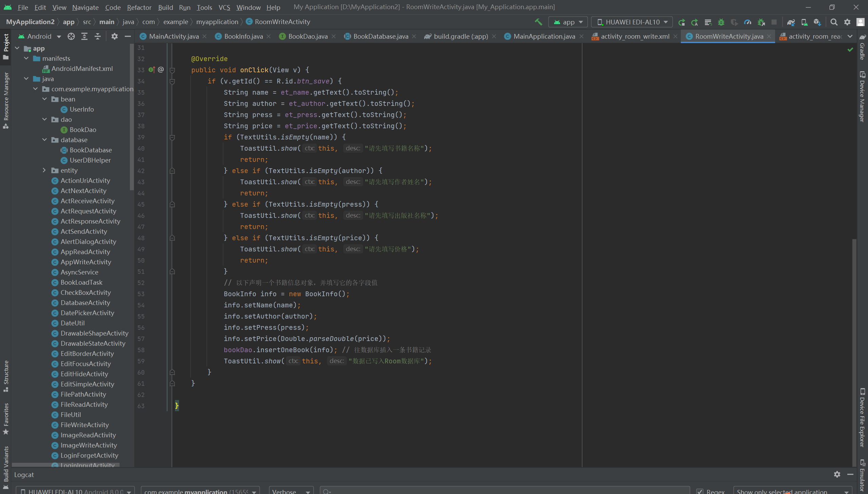
Task: Open the Device File Explorer side panel
Action: pyautogui.click(x=862, y=418)
